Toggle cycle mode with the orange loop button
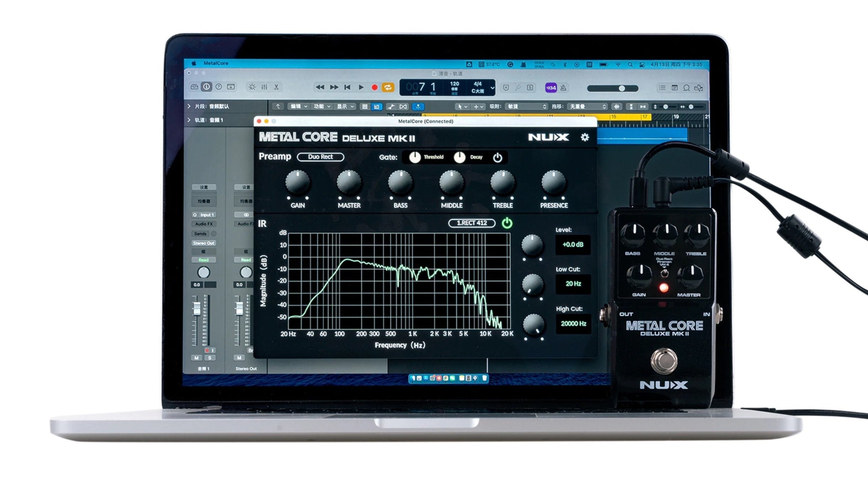868x489 pixels. [388, 88]
